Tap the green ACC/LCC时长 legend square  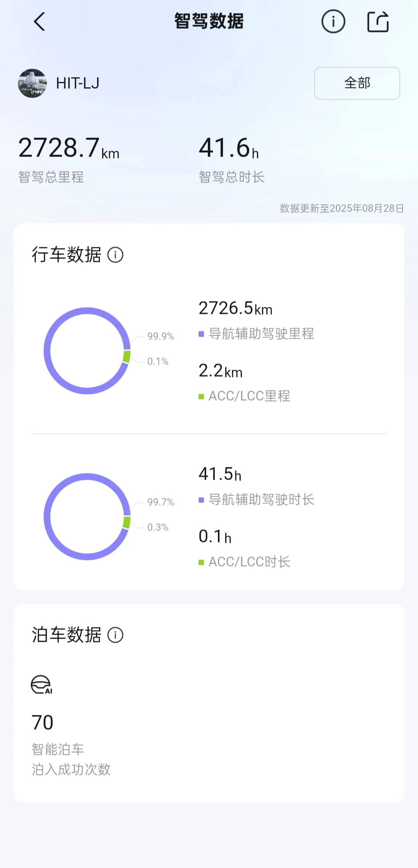point(201,562)
